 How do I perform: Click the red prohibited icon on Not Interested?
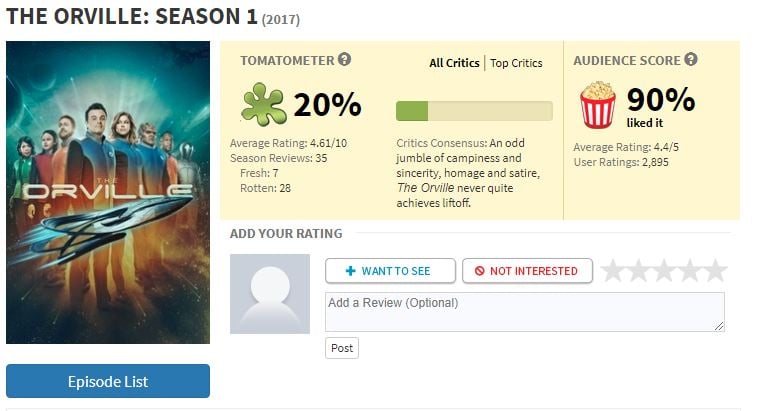pyautogui.click(x=480, y=271)
